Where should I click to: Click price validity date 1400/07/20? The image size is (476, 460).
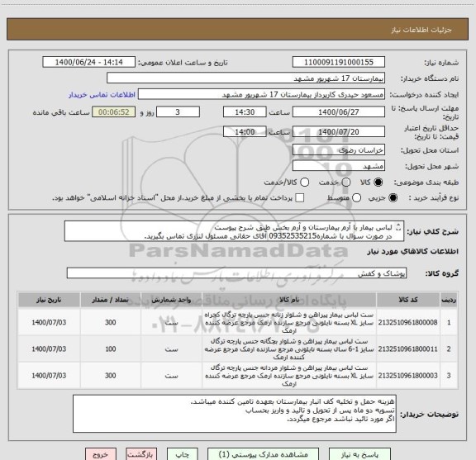pyautogui.click(x=339, y=131)
